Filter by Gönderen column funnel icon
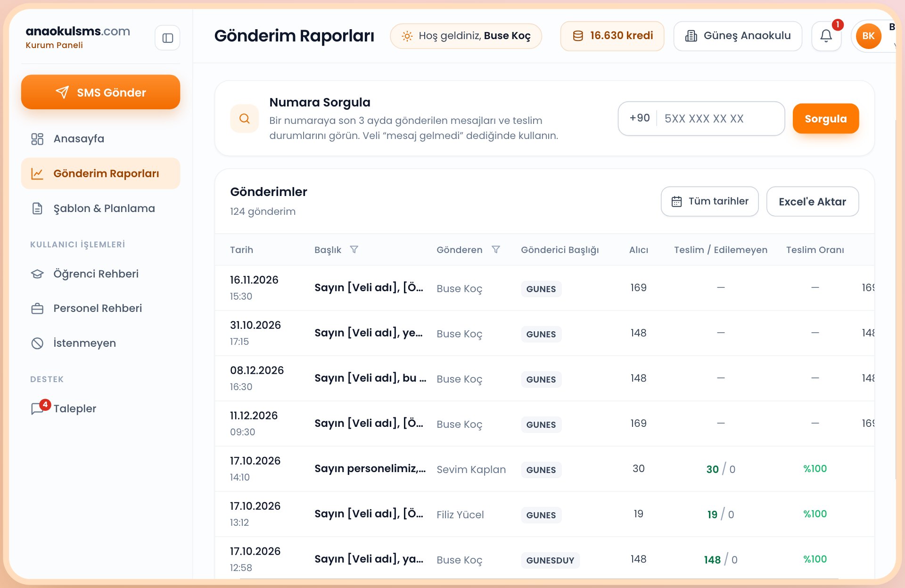This screenshot has height=588, width=905. (x=495, y=249)
